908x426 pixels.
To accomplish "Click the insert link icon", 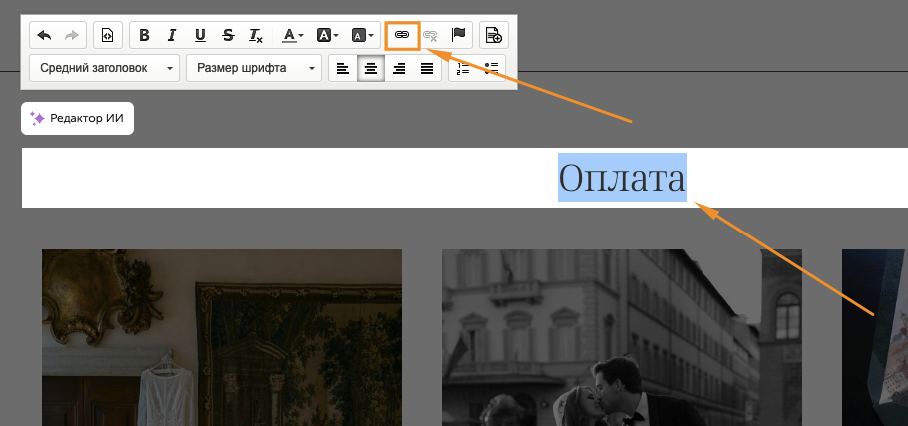I will 402,35.
